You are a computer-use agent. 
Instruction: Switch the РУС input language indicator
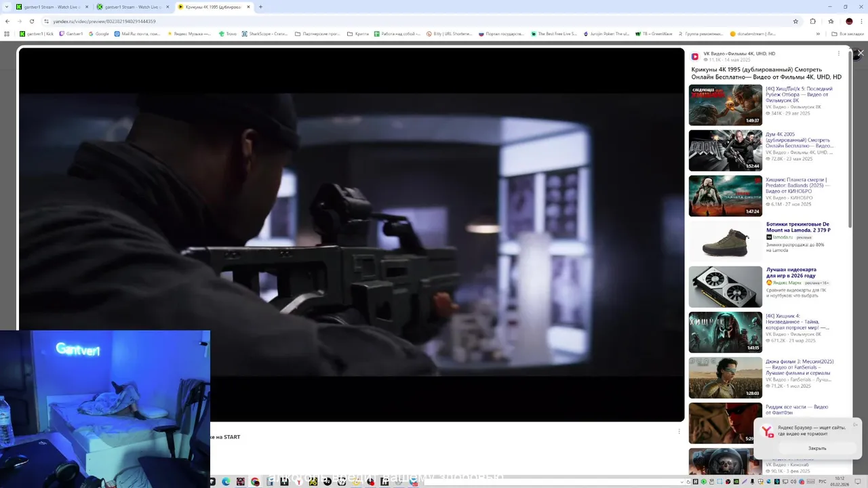coord(823,482)
